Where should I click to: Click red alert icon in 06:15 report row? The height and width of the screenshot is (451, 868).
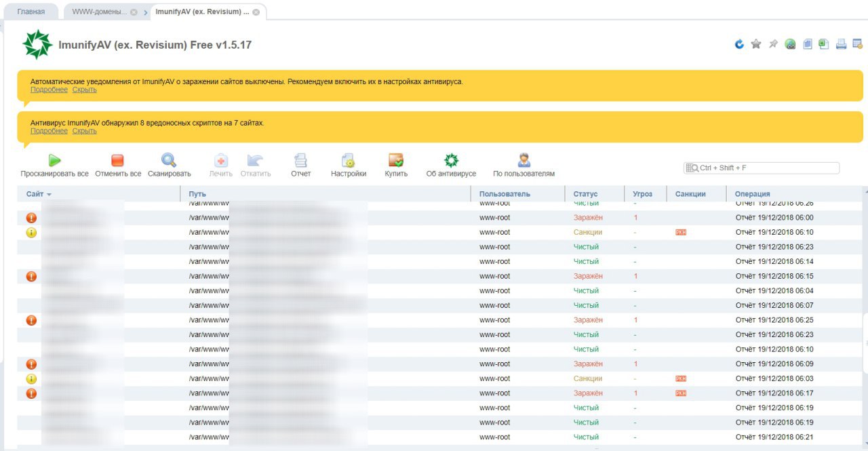point(31,276)
